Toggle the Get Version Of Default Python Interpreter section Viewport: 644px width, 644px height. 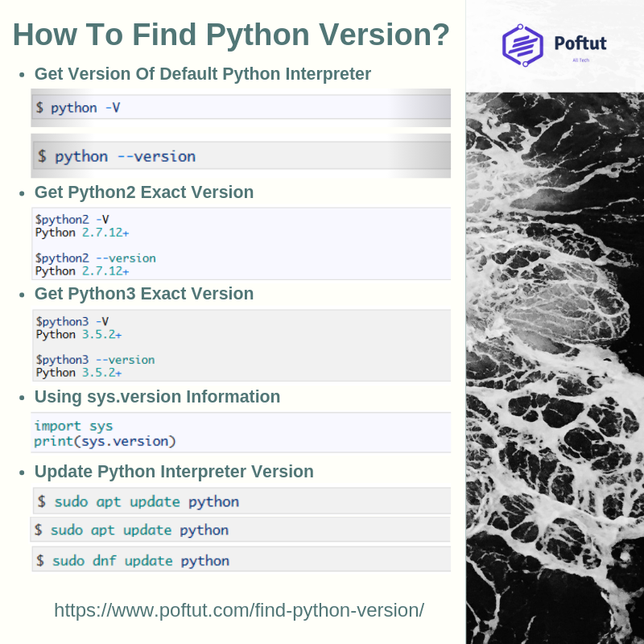pos(202,73)
